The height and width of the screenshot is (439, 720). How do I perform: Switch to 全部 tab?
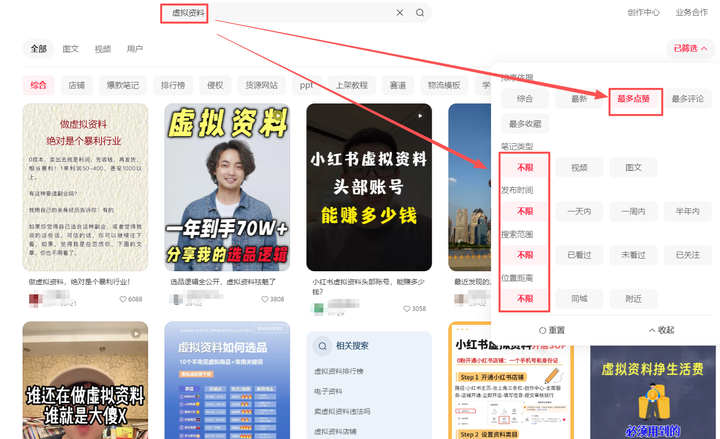point(39,49)
